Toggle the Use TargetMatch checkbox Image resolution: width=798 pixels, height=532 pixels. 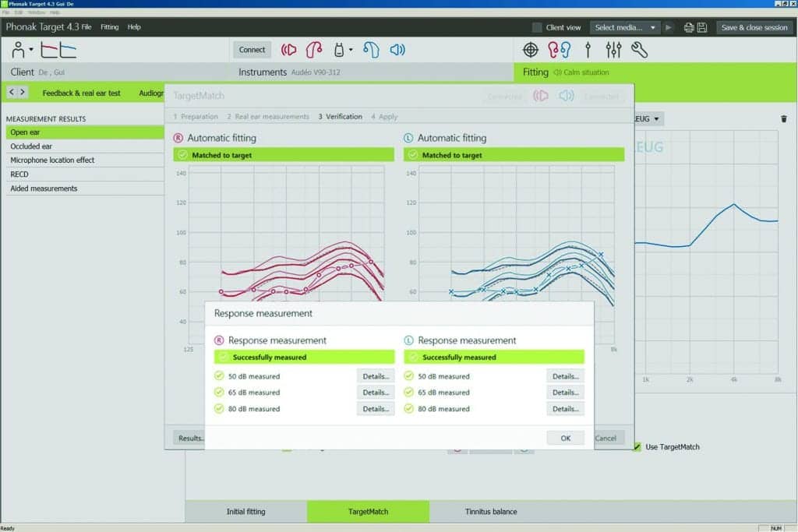[637, 447]
